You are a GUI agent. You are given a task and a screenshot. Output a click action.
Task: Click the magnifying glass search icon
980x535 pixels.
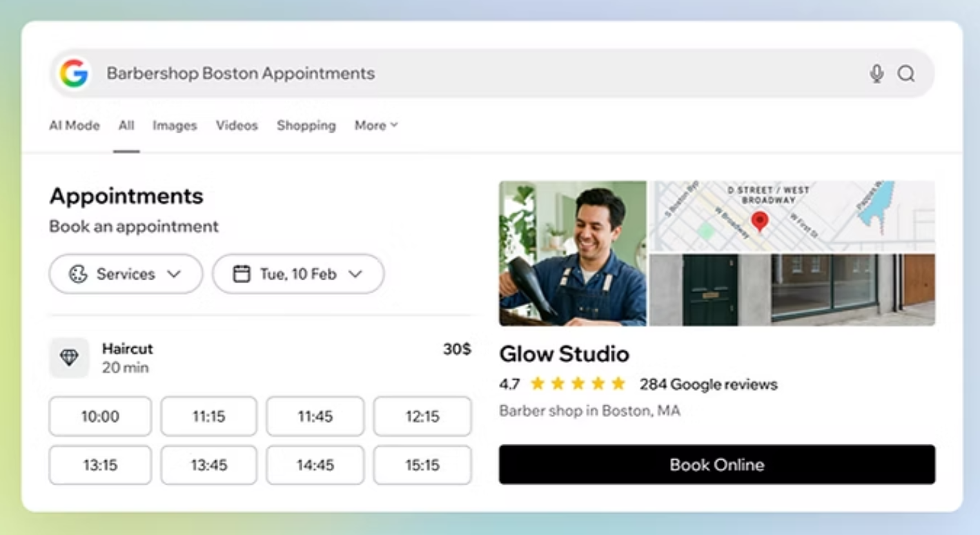point(906,74)
